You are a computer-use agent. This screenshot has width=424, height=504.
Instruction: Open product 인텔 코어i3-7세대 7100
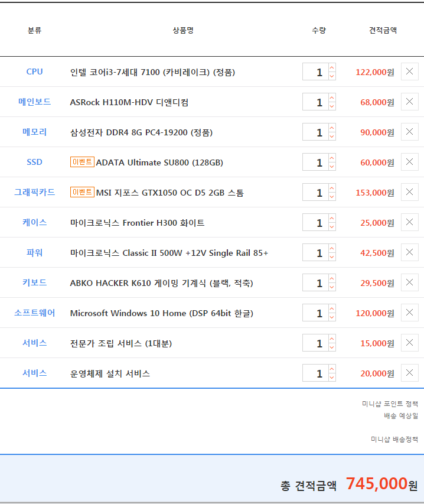pos(152,72)
